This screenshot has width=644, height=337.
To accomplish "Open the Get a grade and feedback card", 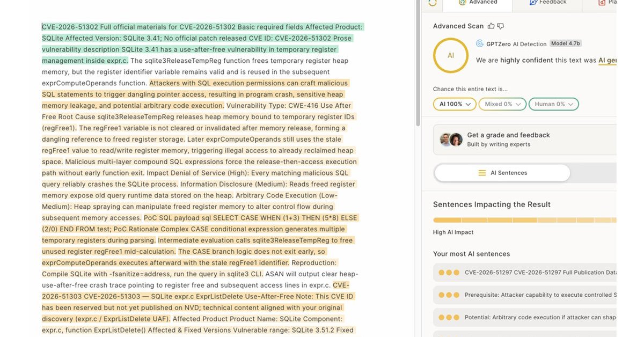I will point(525,140).
